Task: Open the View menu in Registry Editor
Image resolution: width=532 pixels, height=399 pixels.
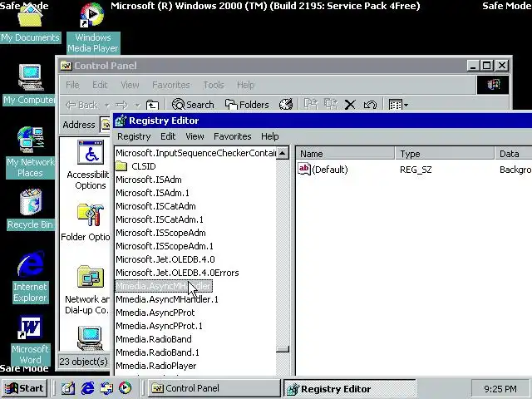Action: (x=195, y=136)
